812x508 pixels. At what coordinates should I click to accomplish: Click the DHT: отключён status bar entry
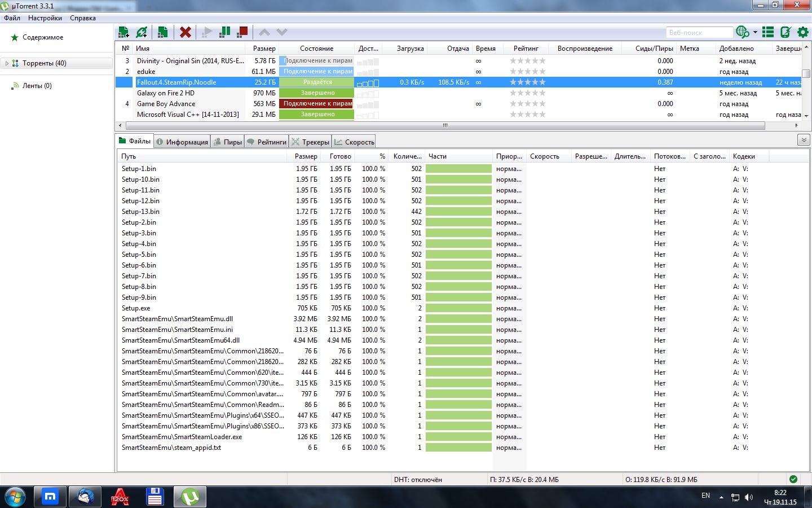(418, 480)
